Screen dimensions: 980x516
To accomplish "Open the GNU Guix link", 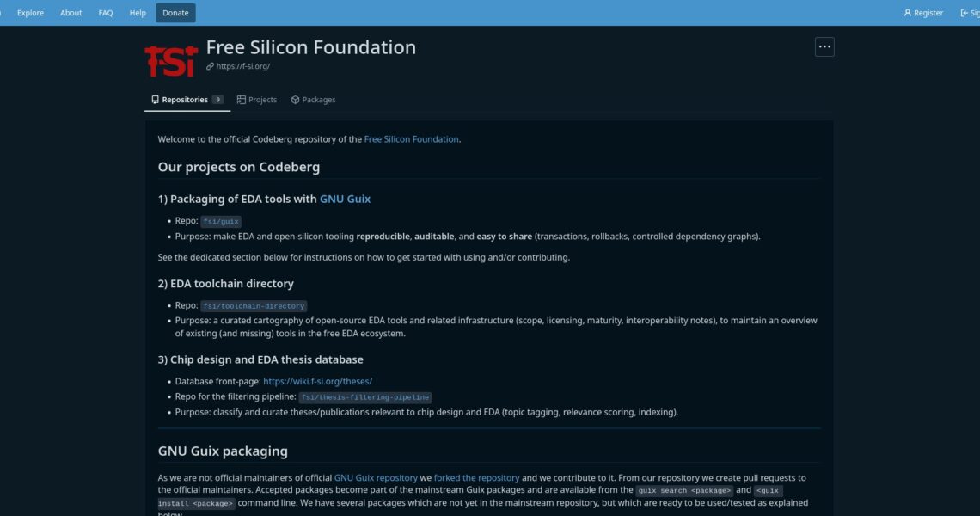I will click(345, 199).
